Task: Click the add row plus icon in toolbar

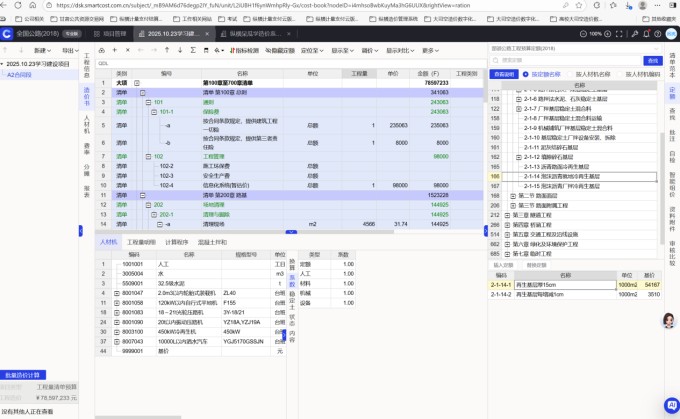Action: (x=114, y=50)
